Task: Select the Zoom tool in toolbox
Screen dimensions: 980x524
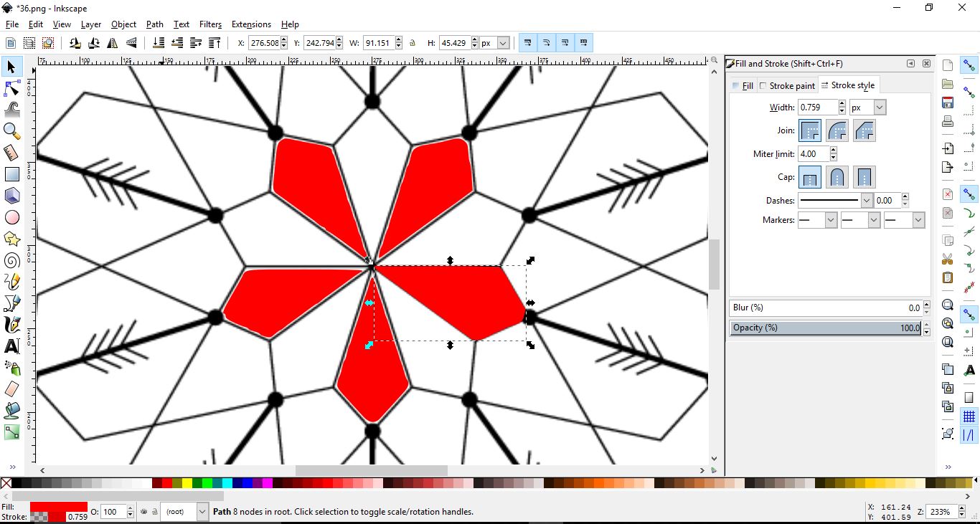Action: [11, 131]
